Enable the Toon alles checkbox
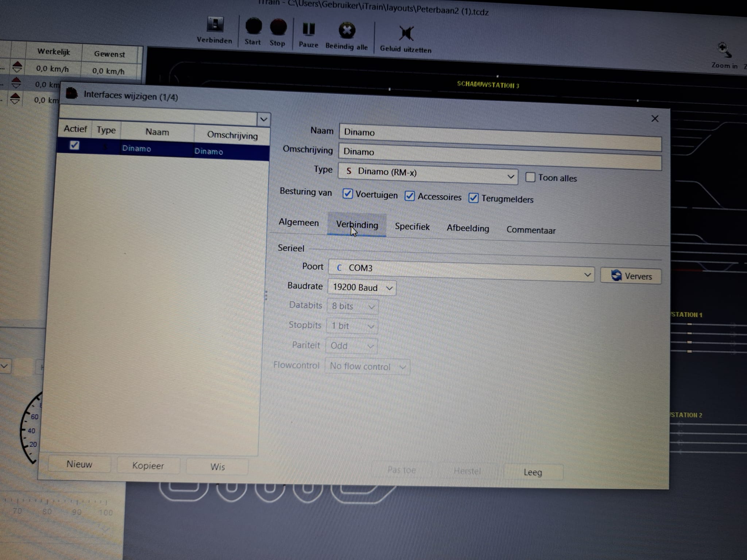747x560 pixels. (530, 177)
